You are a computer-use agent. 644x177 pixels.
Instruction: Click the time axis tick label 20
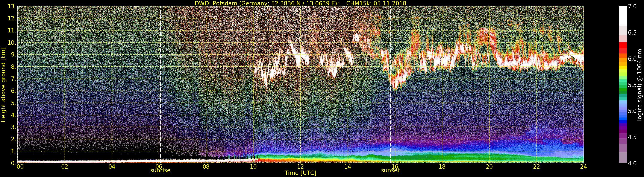click(x=489, y=167)
